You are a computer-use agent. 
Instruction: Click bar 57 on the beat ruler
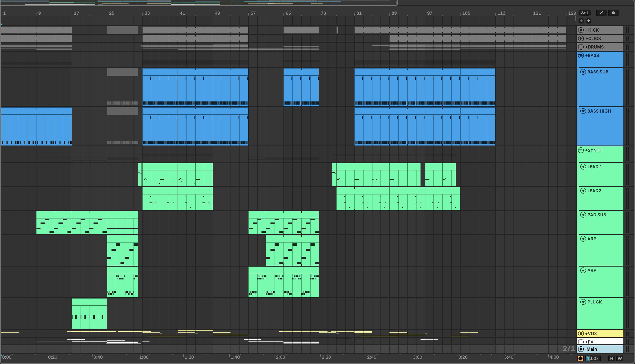pos(253,13)
